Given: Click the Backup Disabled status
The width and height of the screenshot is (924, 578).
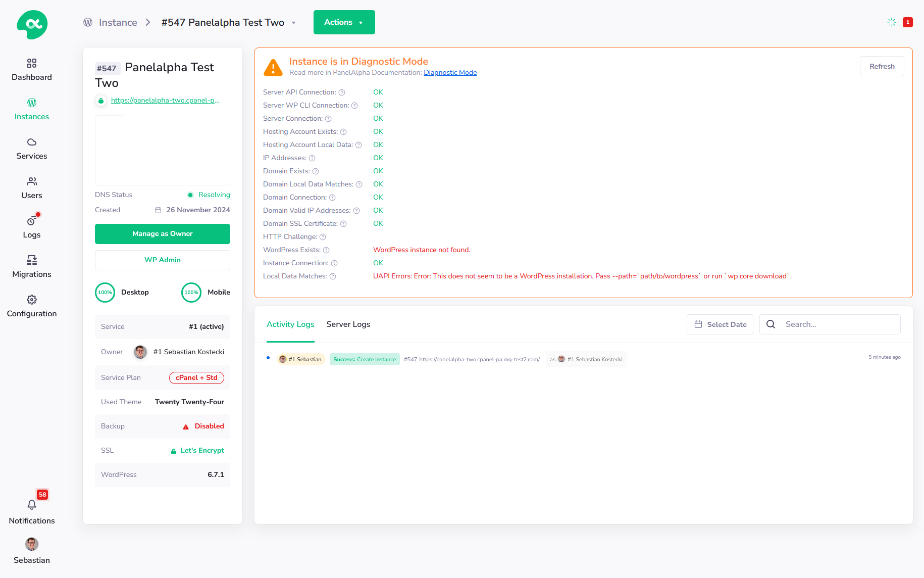Looking at the screenshot, I should (203, 426).
